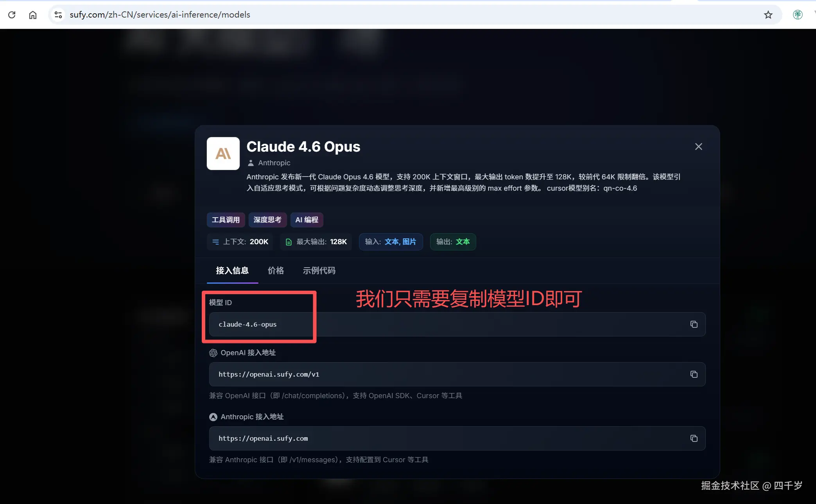The height and width of the screenshot is (504, 816).
Task: Copy the Anthropic 接入地址 with the copy icon
Action: [694, 438]
